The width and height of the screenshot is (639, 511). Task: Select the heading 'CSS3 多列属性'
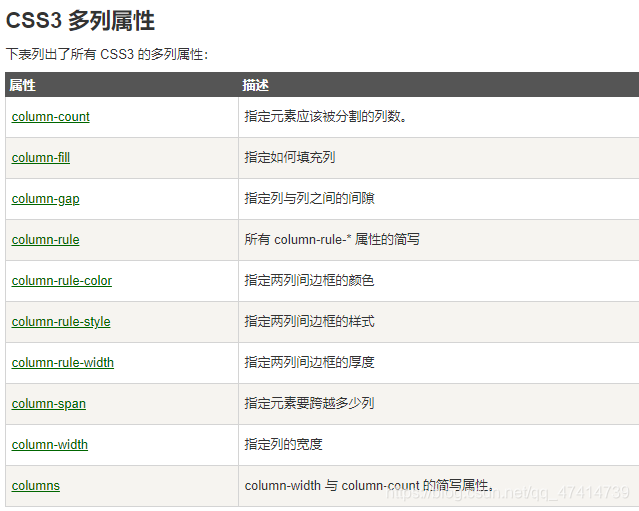[x=80, y=20]
